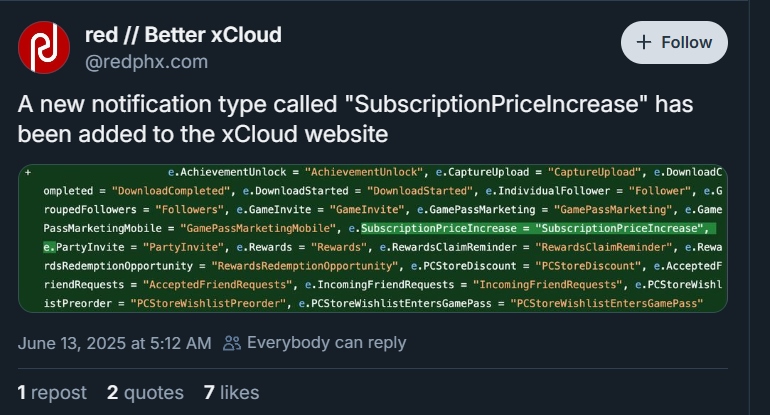Click the plus icon inside Follow
The width and height of the screenshot is (770, 415).
click(644, 42)
